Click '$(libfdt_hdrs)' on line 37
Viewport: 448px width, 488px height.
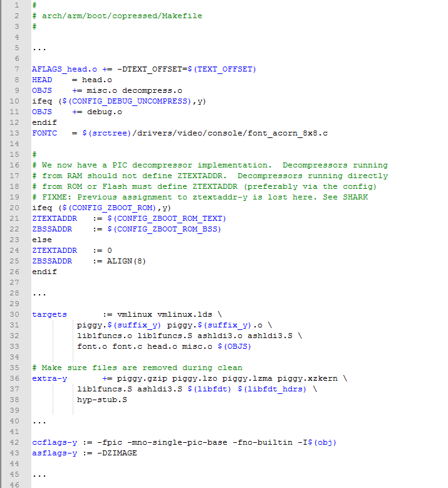(272, 389)
